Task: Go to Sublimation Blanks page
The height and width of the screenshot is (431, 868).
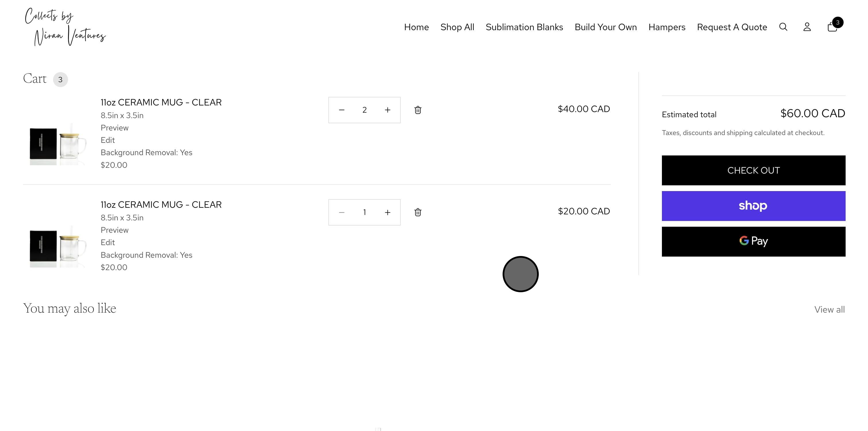Action: click(524, 27)
